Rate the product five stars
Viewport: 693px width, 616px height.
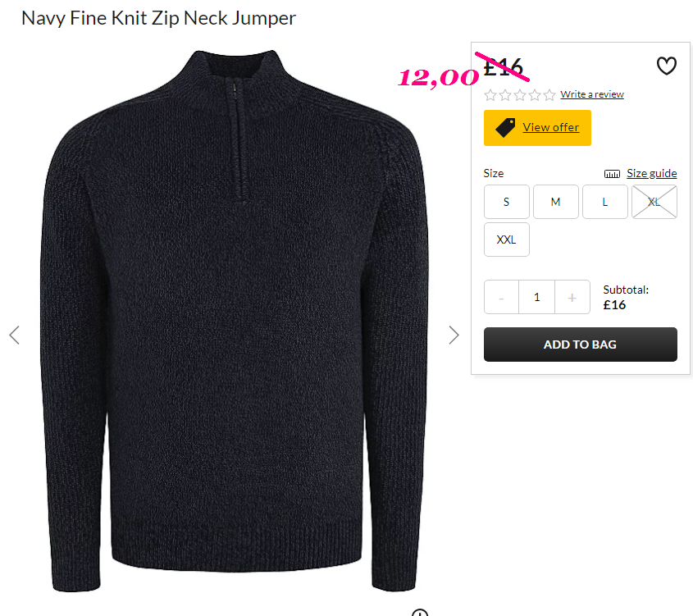(x=549, y=95)
